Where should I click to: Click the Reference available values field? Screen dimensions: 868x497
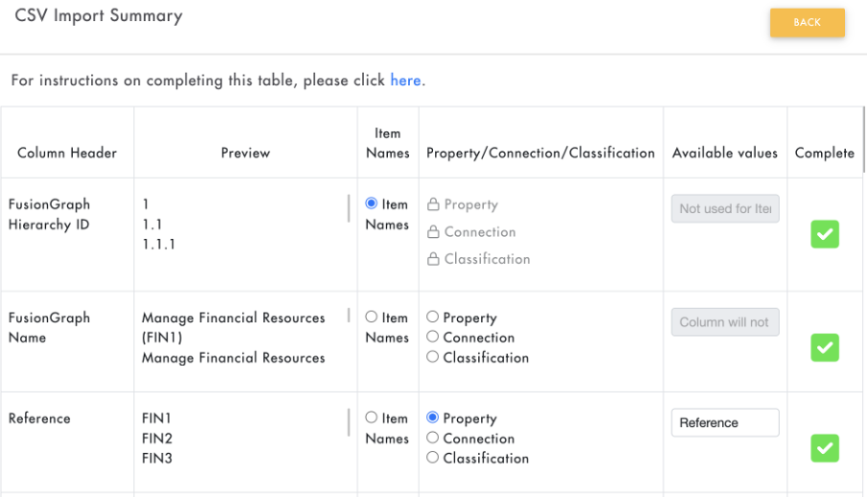[725, 422]
